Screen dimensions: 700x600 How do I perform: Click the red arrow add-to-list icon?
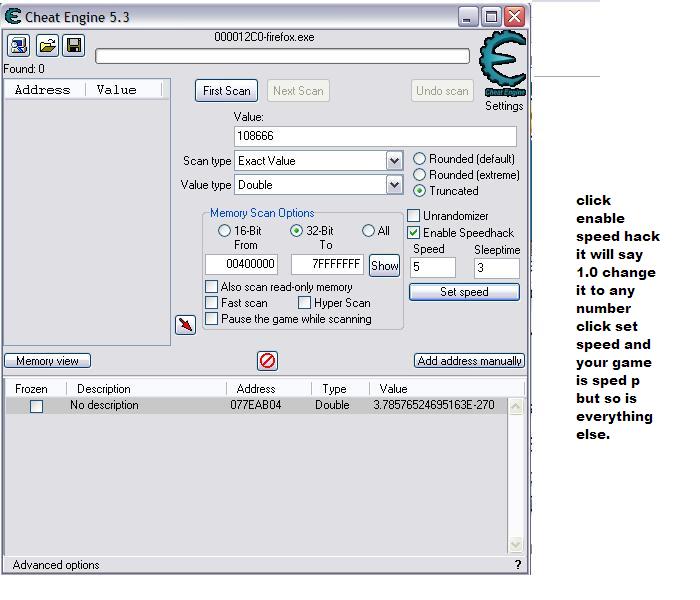[185, 325]
